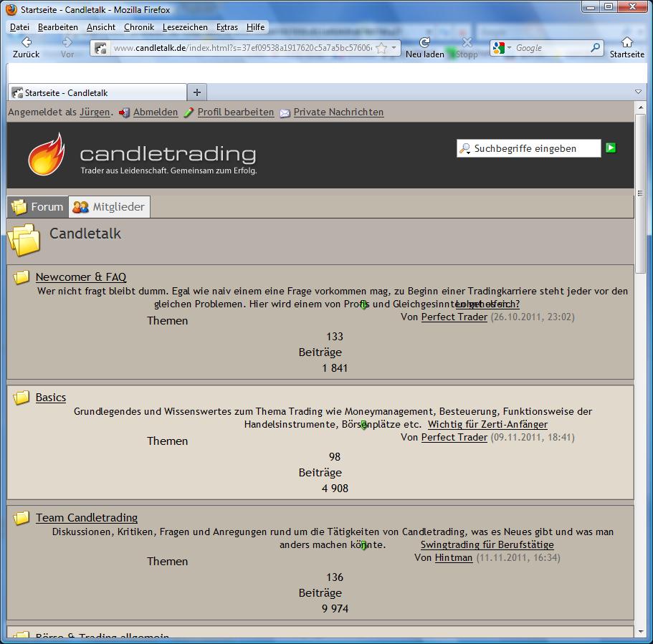653x644 pixels.
Task: Open the address bar history dropdown arrow
Action: click(x=394, y=48)
